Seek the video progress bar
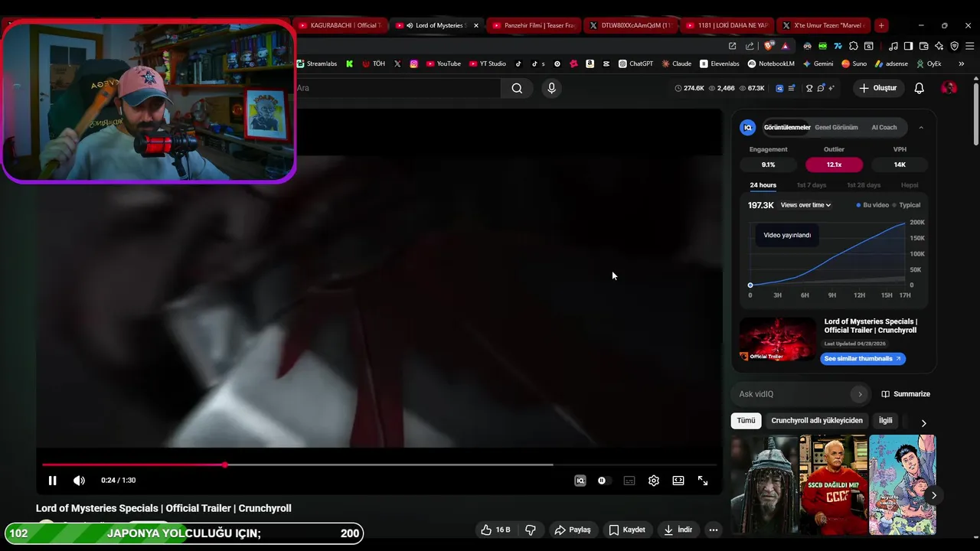 pos(379,465)
